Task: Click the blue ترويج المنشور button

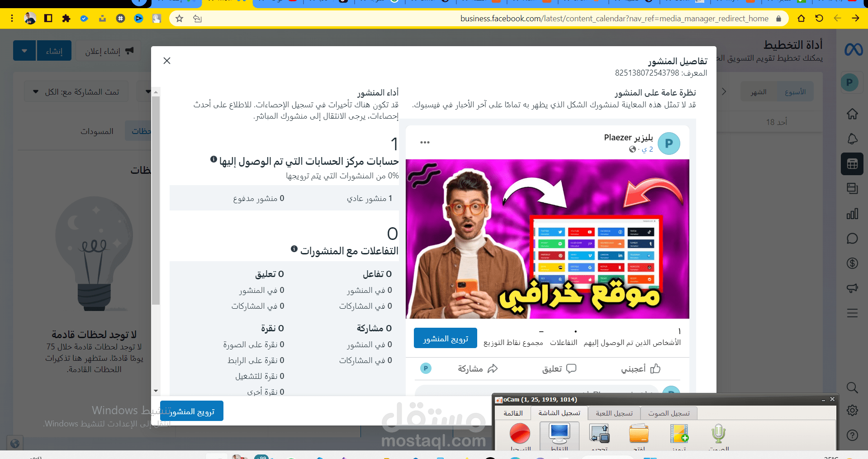Action: (x=445, y=338)
